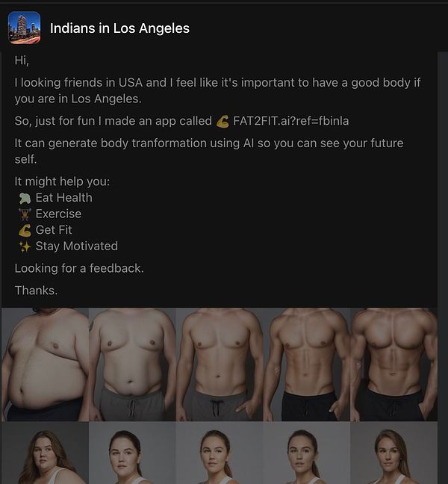The height and width of the screenshot is (484, 448).
Task: Open the Indians in Los Angeles group avatar
Action: coord(24,28)
